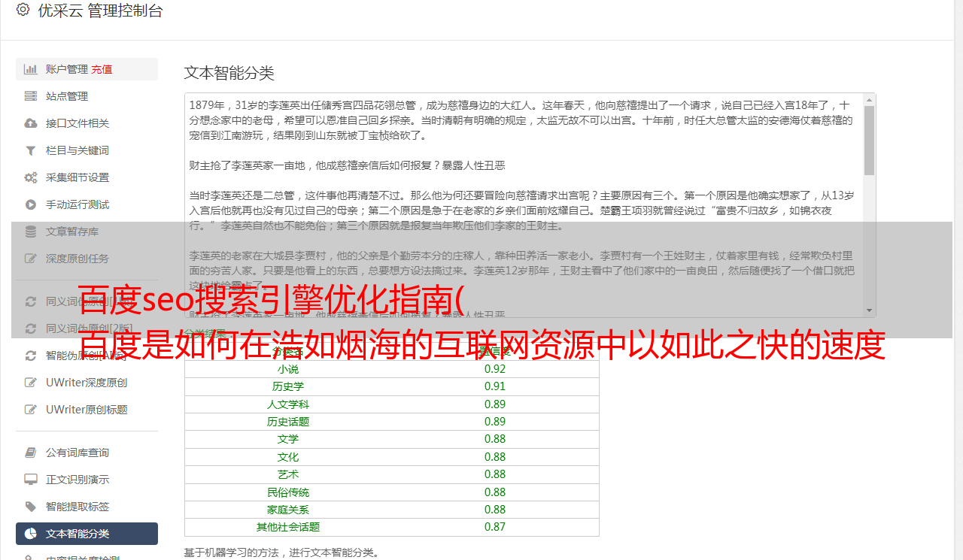Click the edit icon for UWriter原创标题
The image size is (963, 560).
click(31, 410)
